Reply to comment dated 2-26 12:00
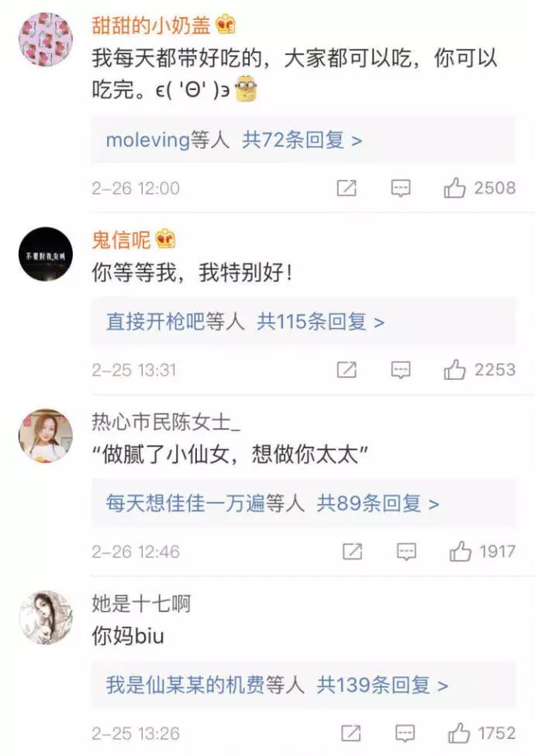Viewport: 535px width, 756px height. 401,188
